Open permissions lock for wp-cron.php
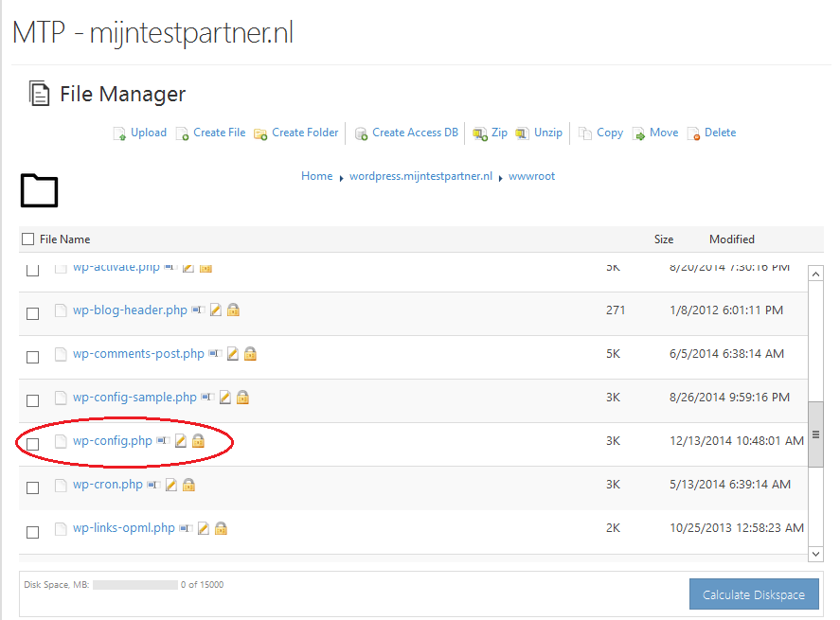Viewport: 840px width, 620px height. pyautogui.click(x=188, y=484)
